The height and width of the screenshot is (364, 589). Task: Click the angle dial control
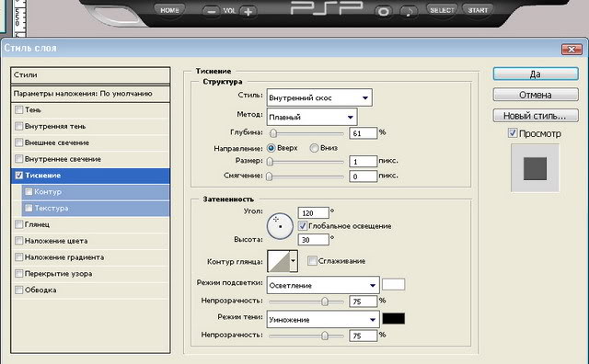tap(280, 226)
